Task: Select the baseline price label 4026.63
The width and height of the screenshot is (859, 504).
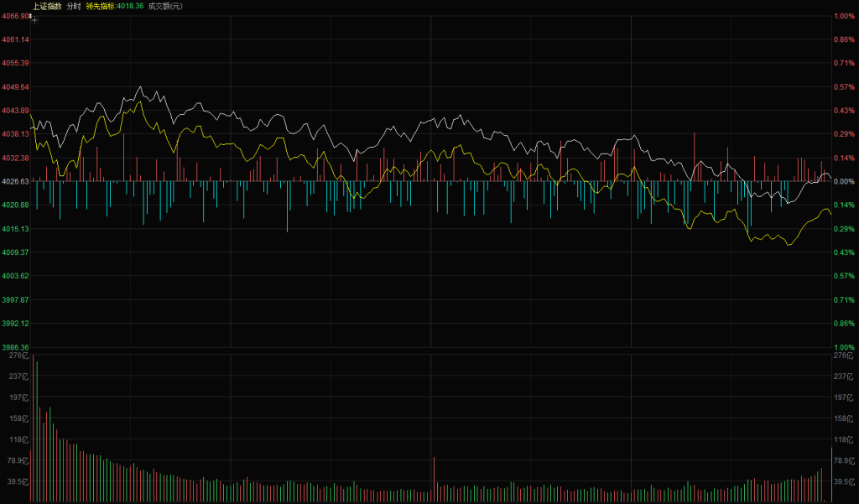Action: 15,181
